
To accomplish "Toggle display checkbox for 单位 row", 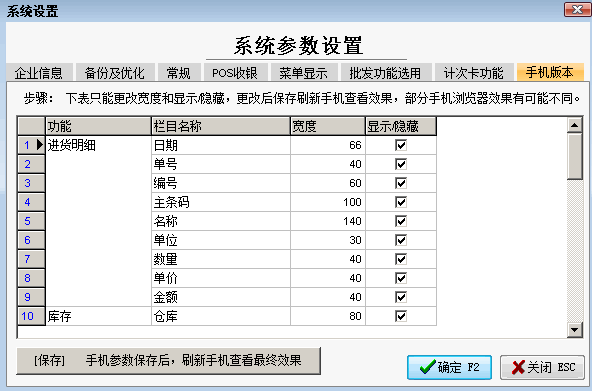I will click(x=401, y=240).
